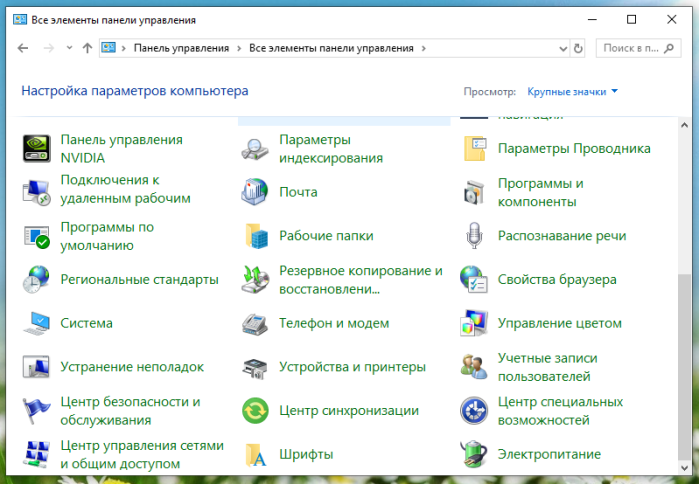Click the vertical scrollbar thumb
This screenshot has height=484, width=699.
click(684, 366)
